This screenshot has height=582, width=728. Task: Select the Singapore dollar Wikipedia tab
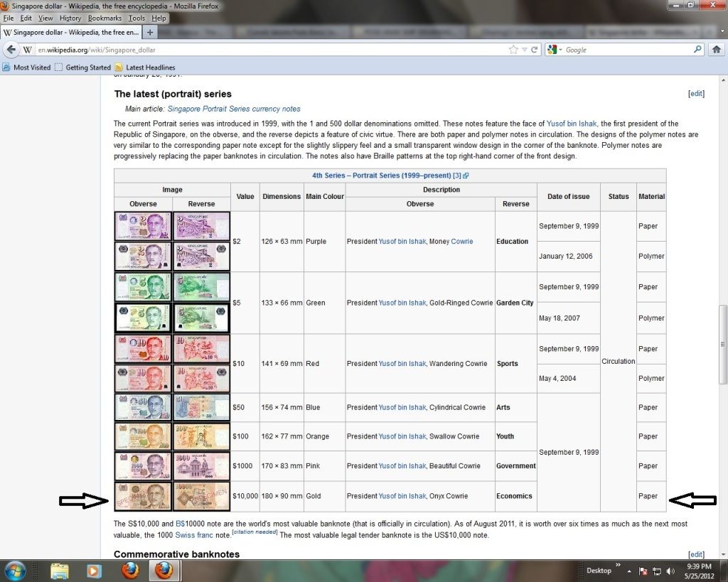(72, 33)
